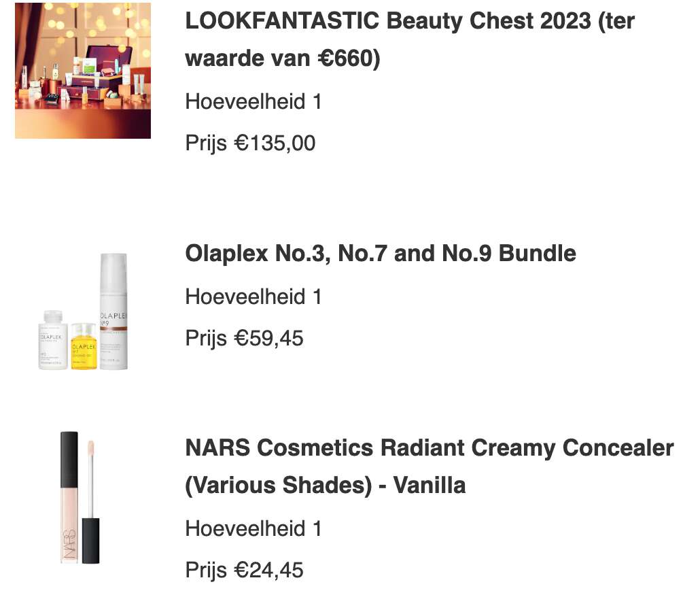Click the '(Various Shades) - Vanilla' text
700x593 pixels.
(x=326, y=486)
